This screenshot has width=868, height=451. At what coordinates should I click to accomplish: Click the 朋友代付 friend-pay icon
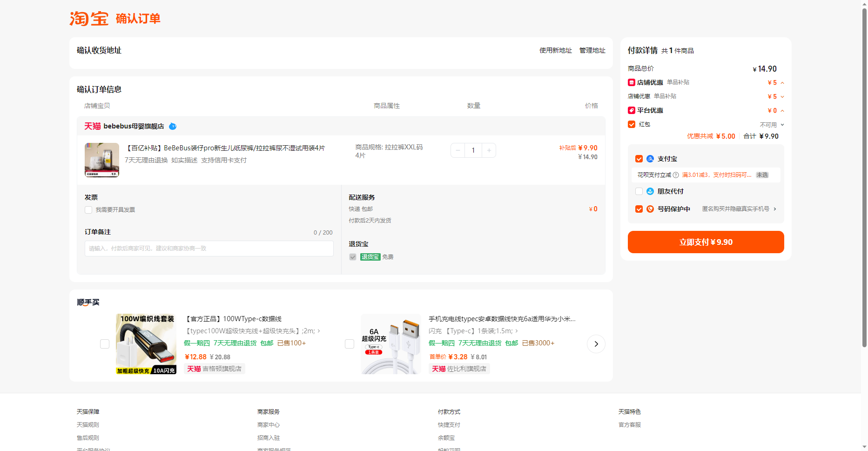point(650,191)
